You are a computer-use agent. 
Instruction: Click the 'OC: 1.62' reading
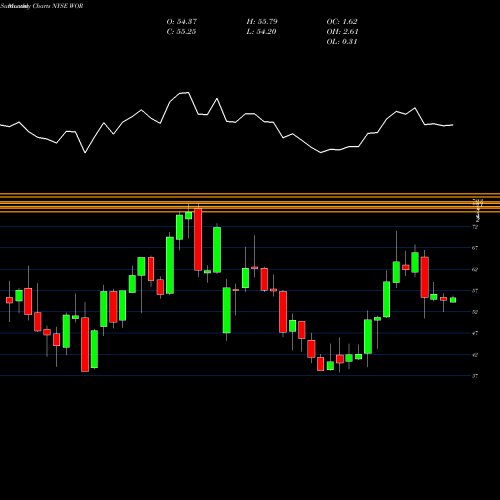pyautogui.click(x=342, y=22)
